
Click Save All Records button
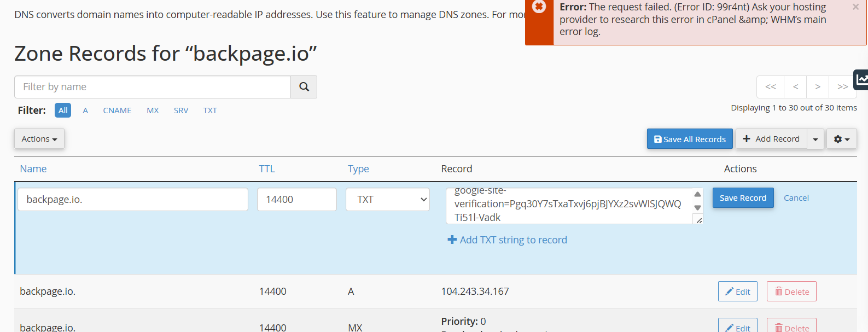tap(690, 139)
